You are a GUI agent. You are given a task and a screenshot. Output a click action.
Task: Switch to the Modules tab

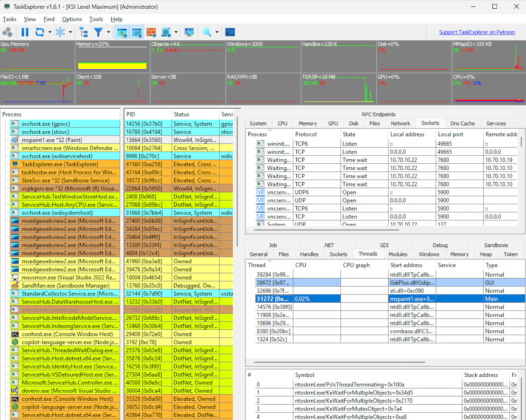pos(398,254)
